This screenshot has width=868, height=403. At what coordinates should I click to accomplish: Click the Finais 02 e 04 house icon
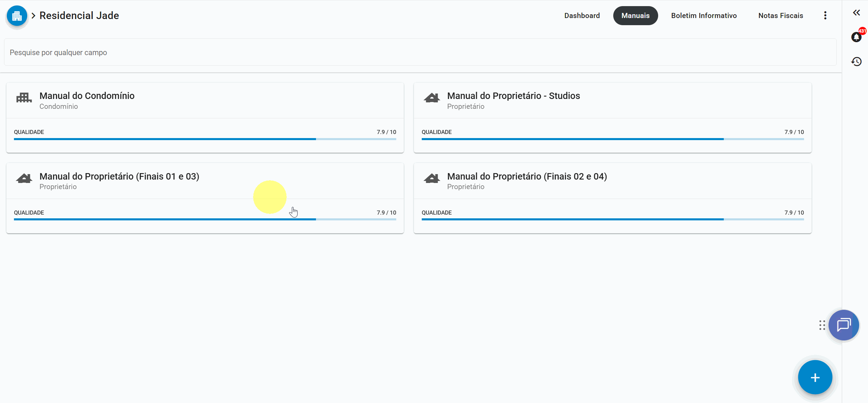point(432,179)
